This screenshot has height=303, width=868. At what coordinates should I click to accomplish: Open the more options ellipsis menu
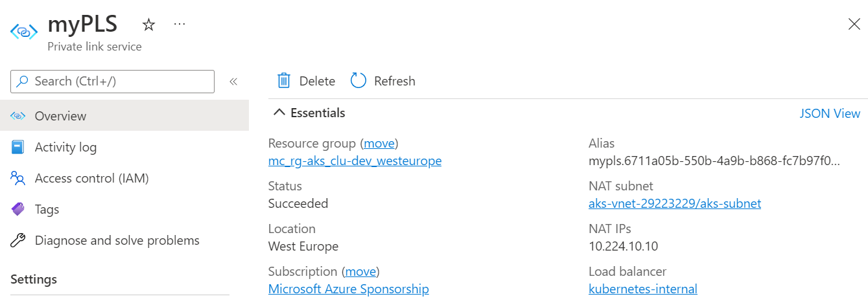coord(180,24)
